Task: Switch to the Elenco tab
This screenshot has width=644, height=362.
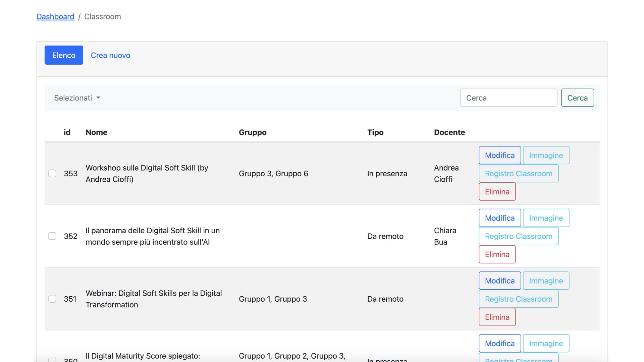Action: pos(64,55)
